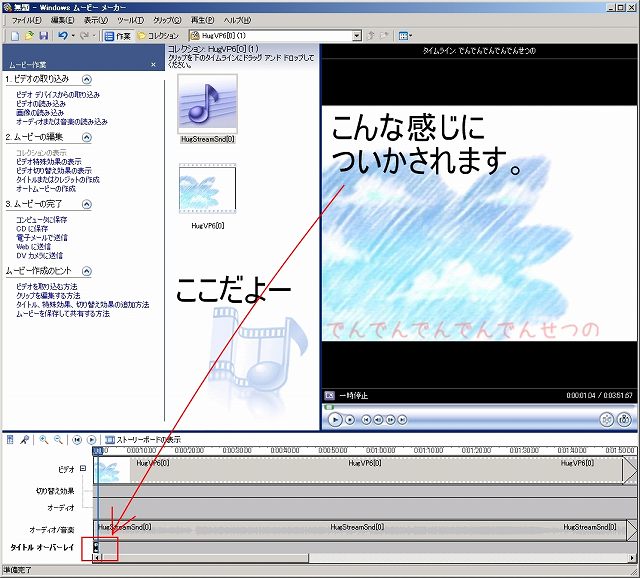Click the Take Picture camera icon
The height and width of the screenshot is (578, 640).
pos(624,419)
